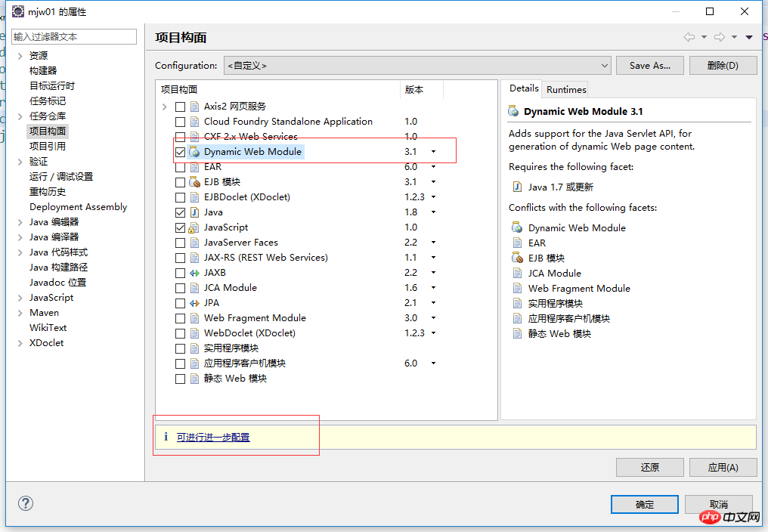The image size is (768, 532).
Task: Click the info icon beside 可进行进一步配置
Action: point(166,437)
